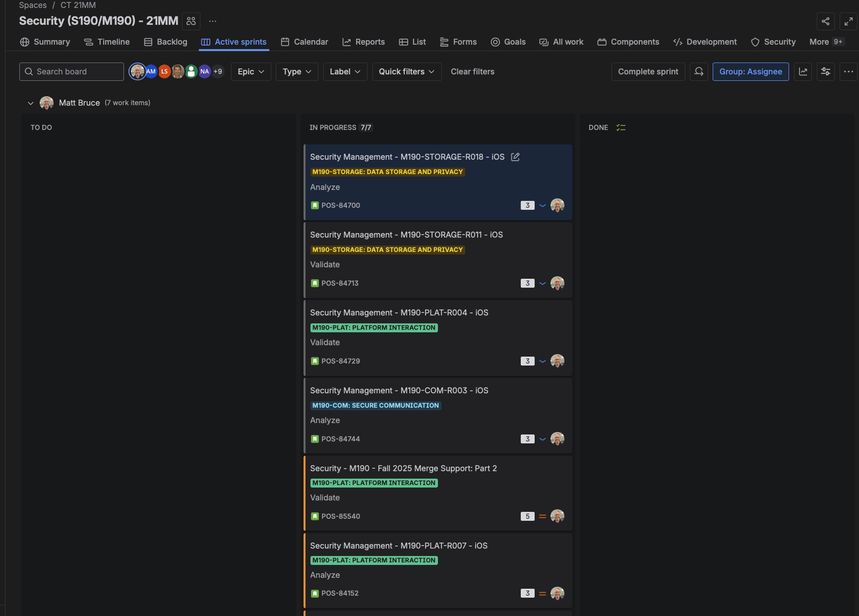
Task: Click the M190-COM: SECURE COMMUNICATION label
Action: 375,406
